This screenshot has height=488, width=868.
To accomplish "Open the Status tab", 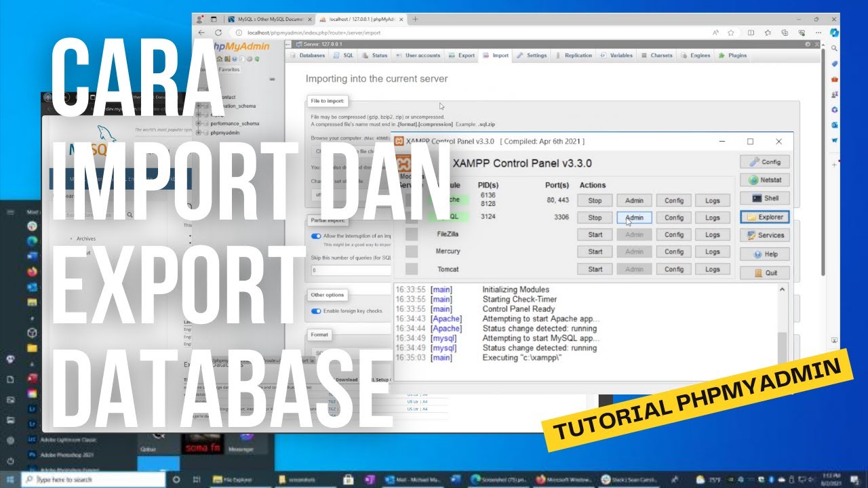I will [375, 56].
